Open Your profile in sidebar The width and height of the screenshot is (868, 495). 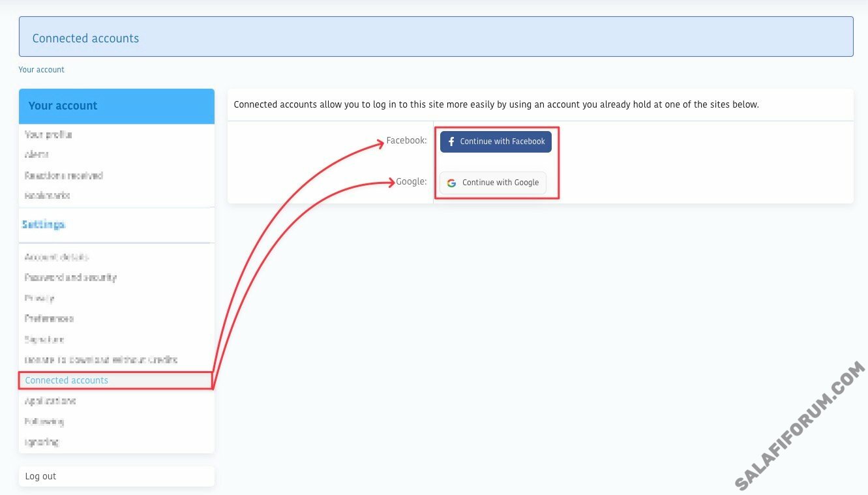[x=48, y=134]
